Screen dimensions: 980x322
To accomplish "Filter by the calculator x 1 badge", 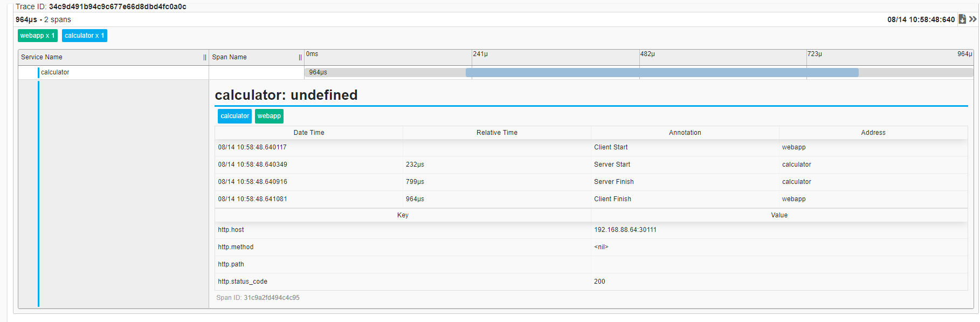I will pos(84,36).
